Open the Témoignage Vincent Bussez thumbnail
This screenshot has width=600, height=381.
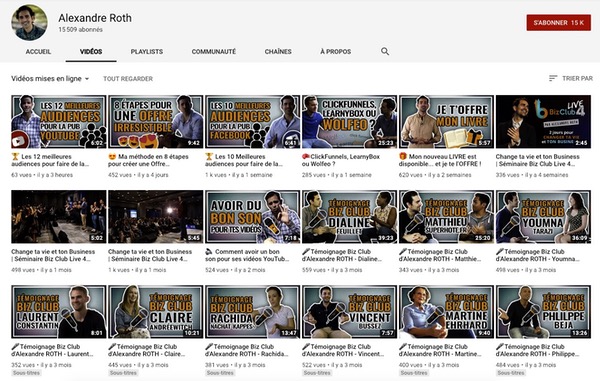[x=349, y=312]
